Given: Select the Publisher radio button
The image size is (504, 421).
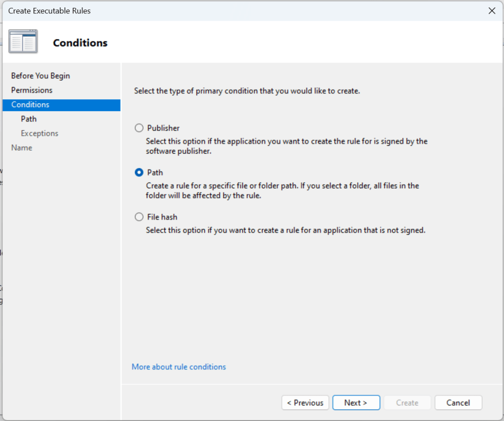Looking at the screenshot, I should click(139, 128).
